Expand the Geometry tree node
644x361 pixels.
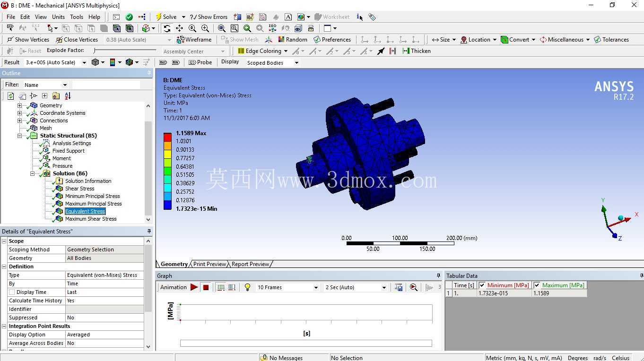coord(19,105)
